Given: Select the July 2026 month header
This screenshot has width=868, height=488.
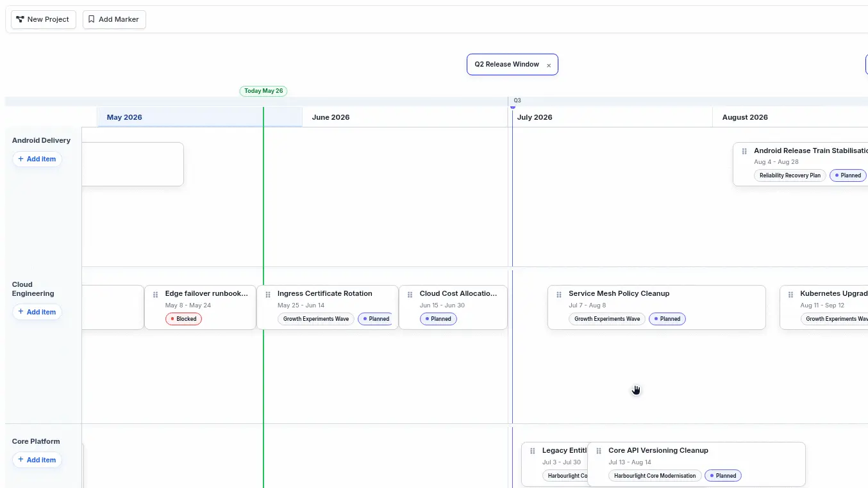Looking at the screenshot, I should [x=610, y=117].
